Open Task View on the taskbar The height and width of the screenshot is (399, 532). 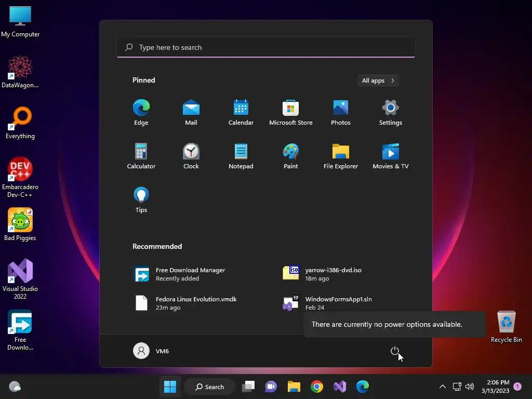248,387
